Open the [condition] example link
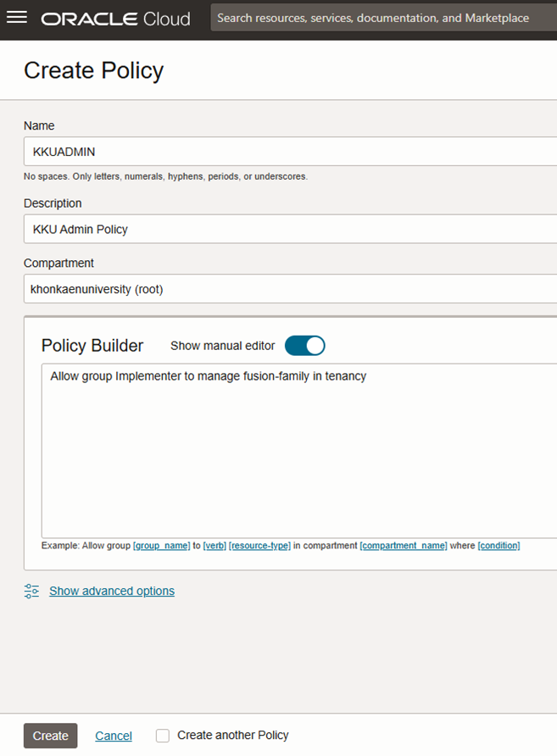 [x=499, y=545]
